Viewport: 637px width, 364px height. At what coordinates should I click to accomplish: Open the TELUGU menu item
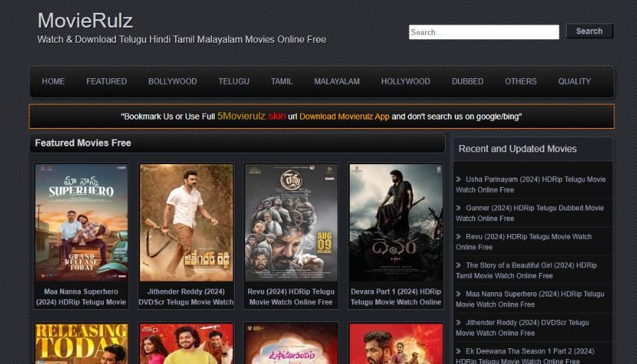(234, 81)
